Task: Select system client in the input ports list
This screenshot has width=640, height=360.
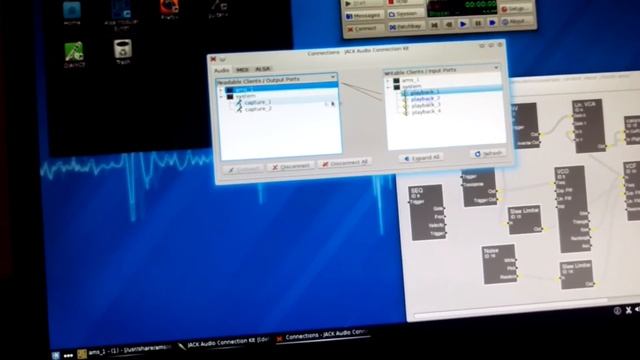Action: tap(411, 87)
